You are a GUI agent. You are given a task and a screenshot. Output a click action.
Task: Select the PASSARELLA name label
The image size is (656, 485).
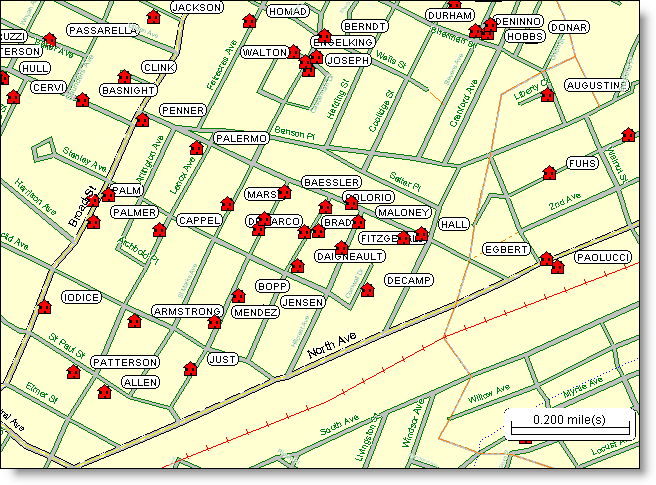pyautogui.click(x=102, y=31)
